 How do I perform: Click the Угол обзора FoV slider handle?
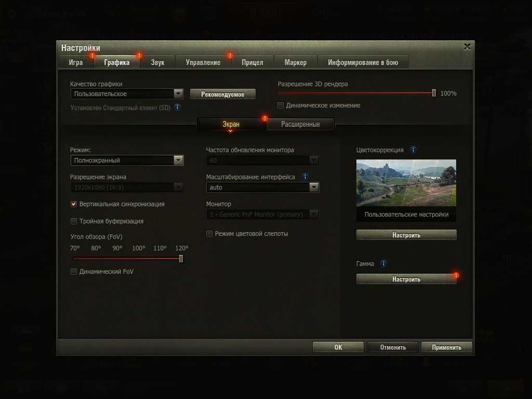pos(181,259)
